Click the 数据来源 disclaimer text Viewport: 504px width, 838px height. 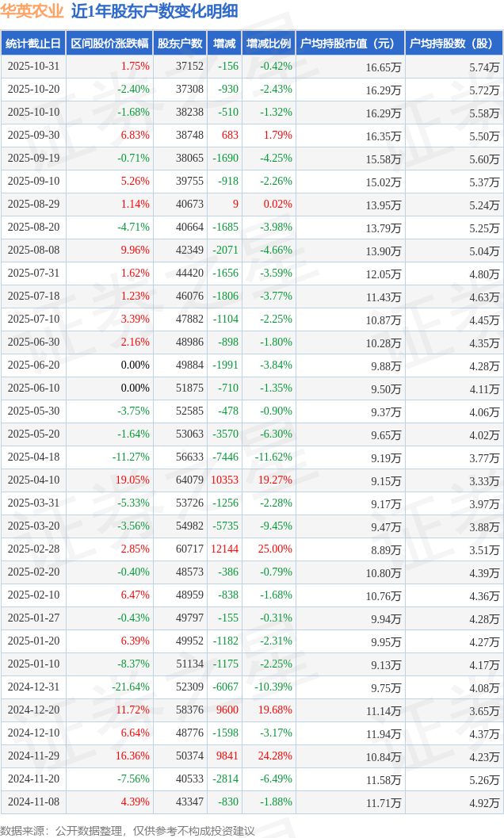[x=128, y=830]
